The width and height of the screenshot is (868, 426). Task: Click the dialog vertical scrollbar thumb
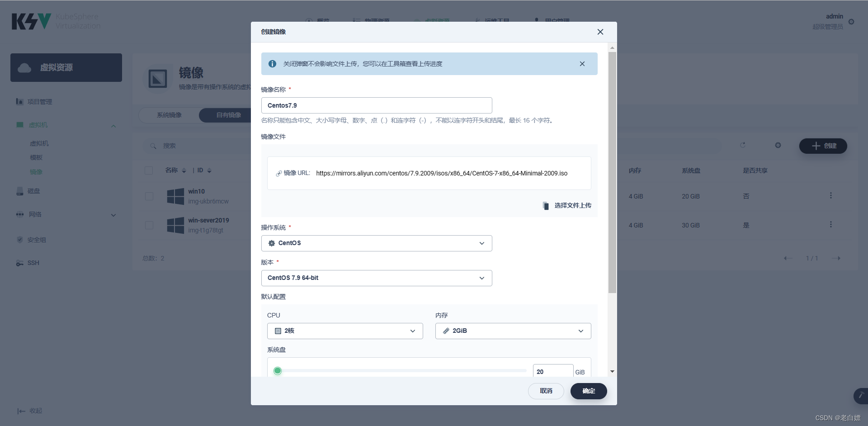(x=612, y=172)
